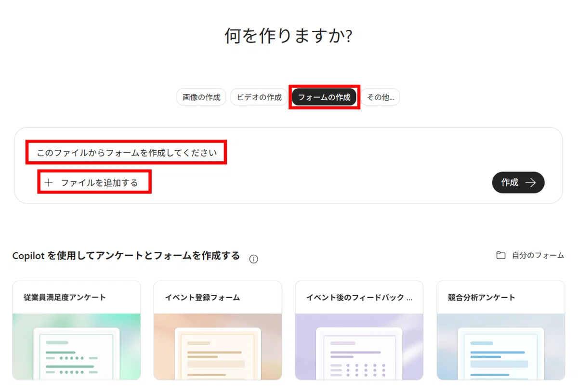Open the 従業員満足度アンケート template card

tap(77, 330)
